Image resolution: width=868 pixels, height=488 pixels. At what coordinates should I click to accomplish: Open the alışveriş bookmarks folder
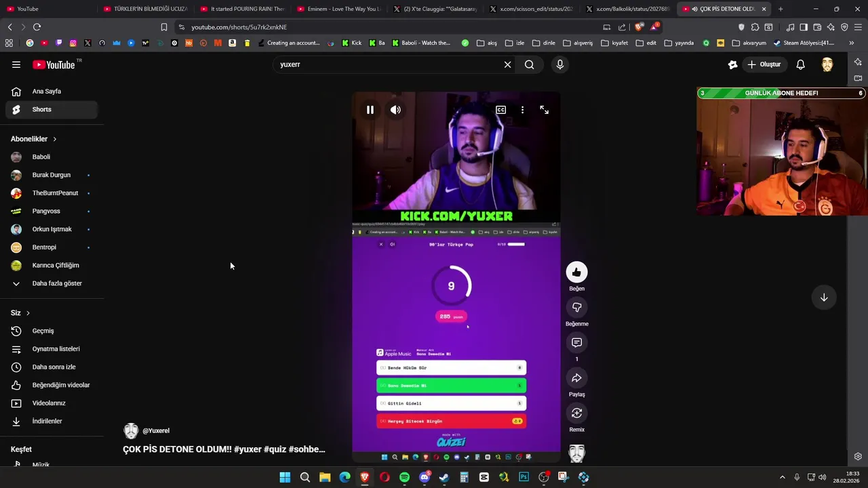(578, 43)
